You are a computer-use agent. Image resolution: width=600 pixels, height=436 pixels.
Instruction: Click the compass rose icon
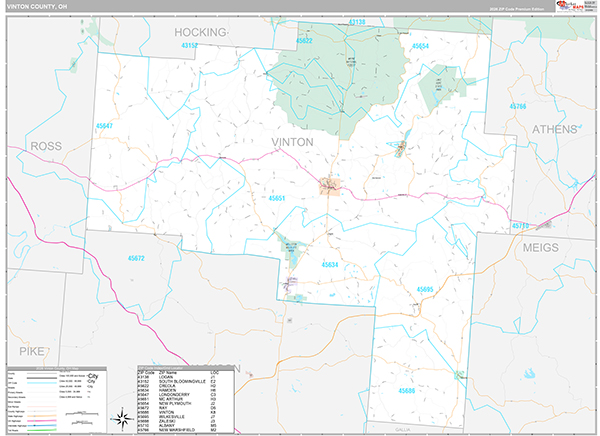tap(122, 419)
